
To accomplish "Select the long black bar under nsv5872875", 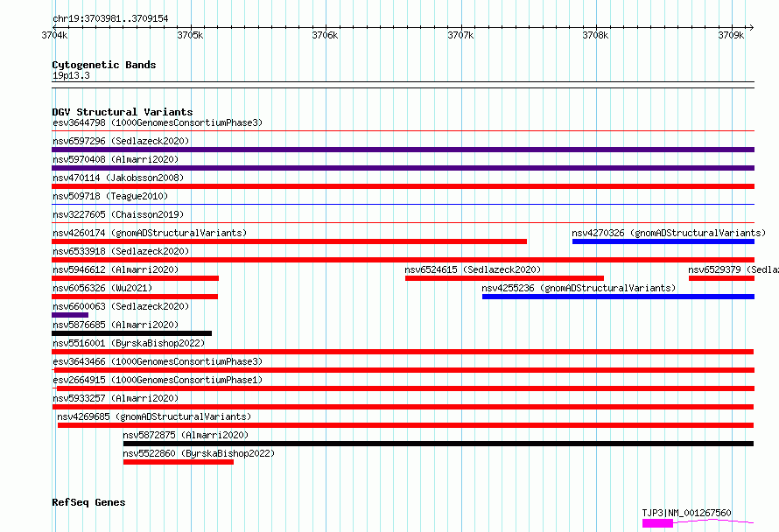I will pyautogui.click(x=439, y=444).
